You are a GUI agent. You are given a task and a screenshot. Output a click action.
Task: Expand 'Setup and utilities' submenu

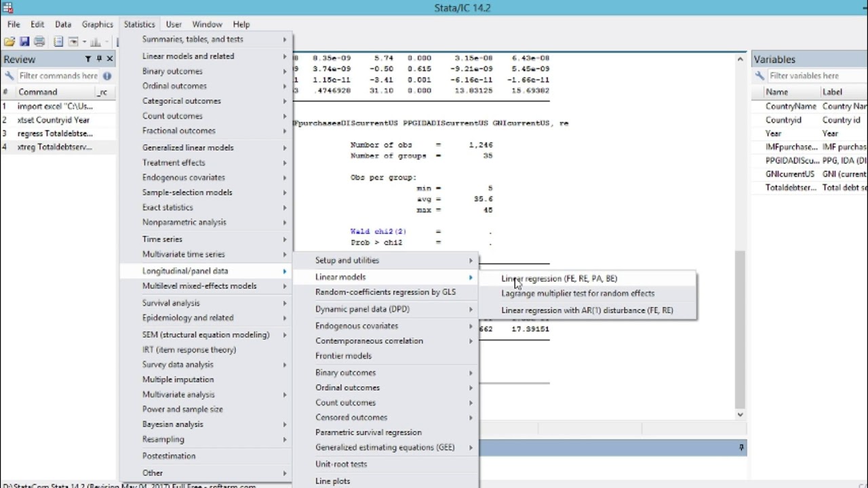tap(386, 260)
